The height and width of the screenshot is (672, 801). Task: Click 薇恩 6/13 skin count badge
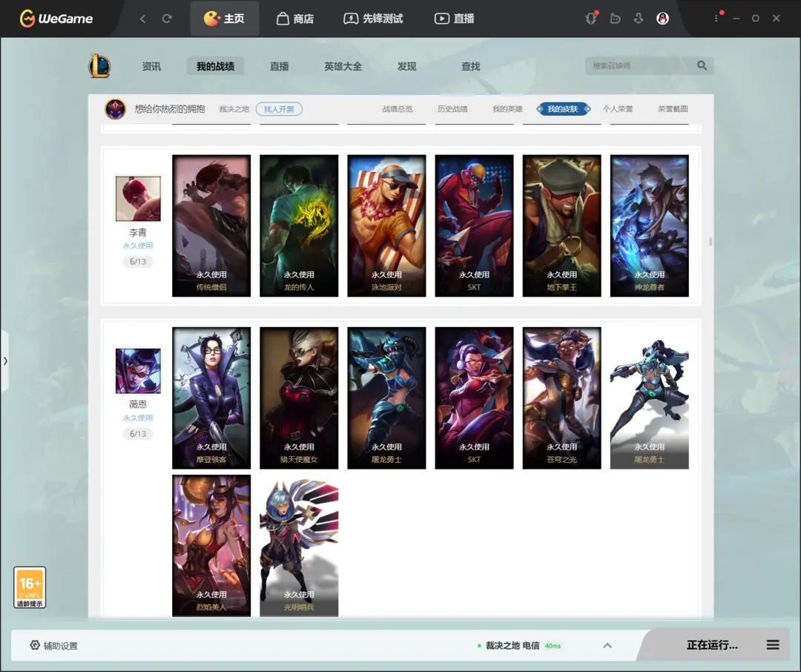(x=138, y=433)
